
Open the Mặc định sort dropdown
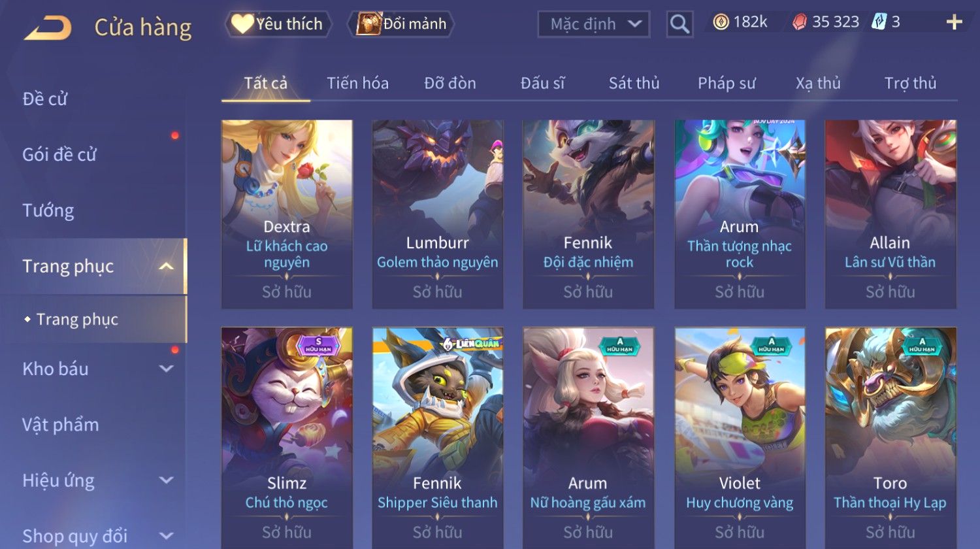(x=593, y=24)
